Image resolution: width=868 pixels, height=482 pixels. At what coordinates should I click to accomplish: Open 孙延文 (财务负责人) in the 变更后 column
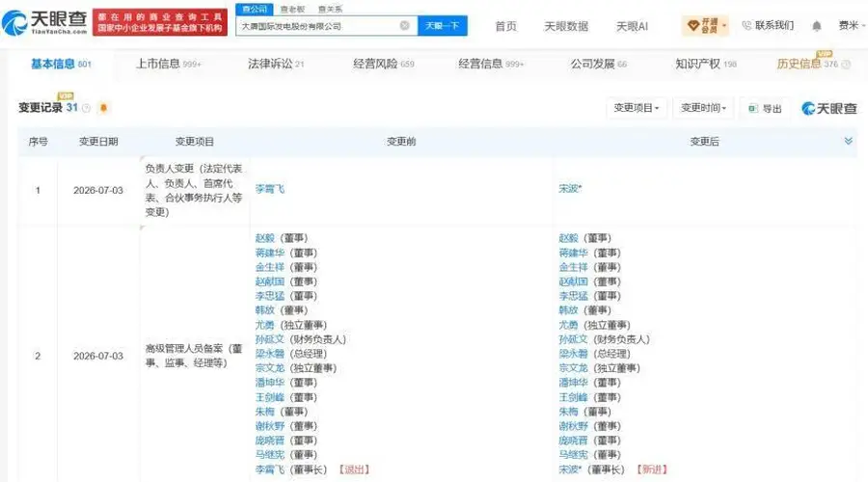coord(573,339)
